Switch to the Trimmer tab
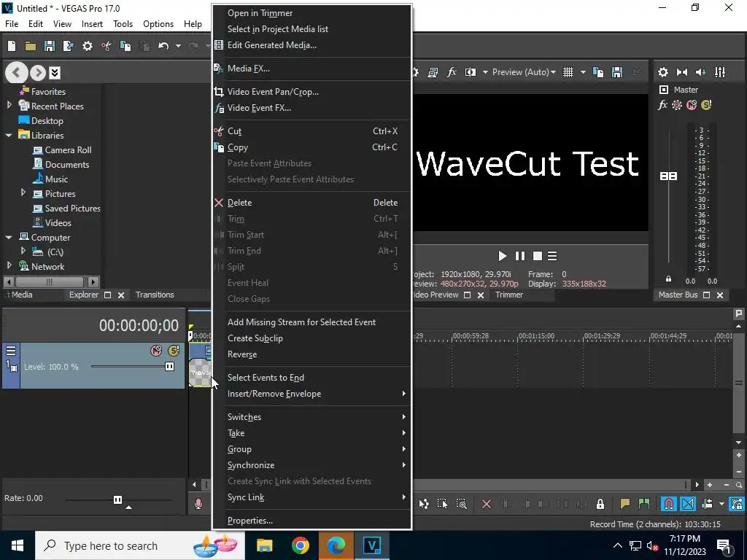747x560 pixels. pos(508,295)
